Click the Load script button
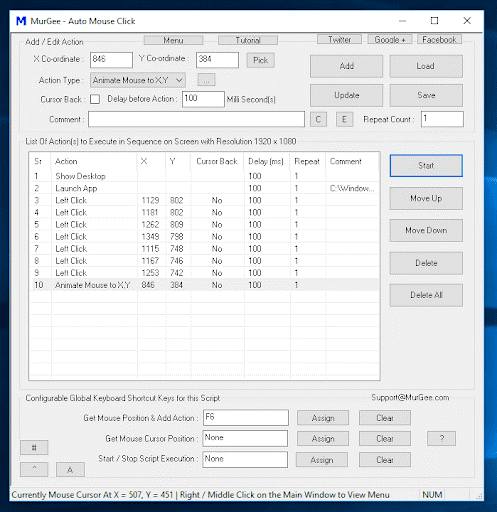497x512 pixels. pos(426,66)
